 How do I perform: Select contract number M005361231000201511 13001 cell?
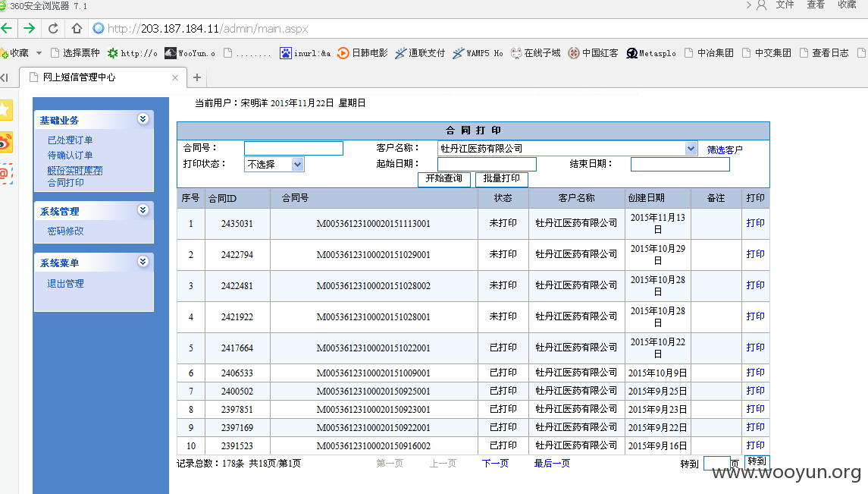pos(374,224)
